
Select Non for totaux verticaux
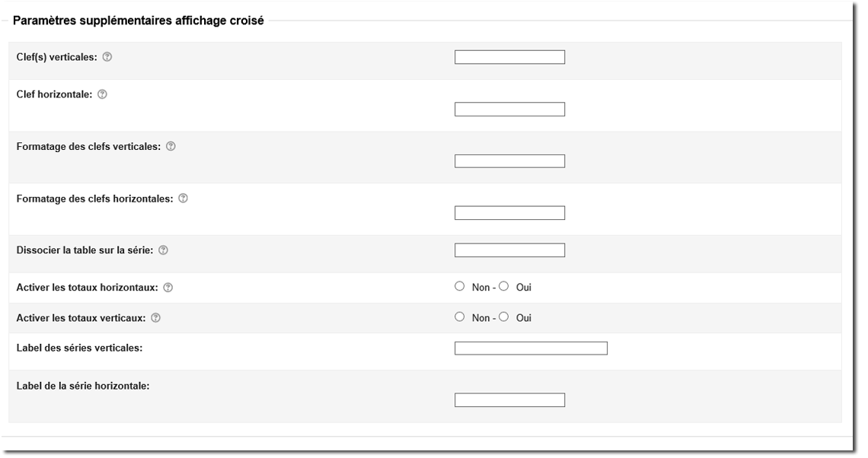[459, 317]
